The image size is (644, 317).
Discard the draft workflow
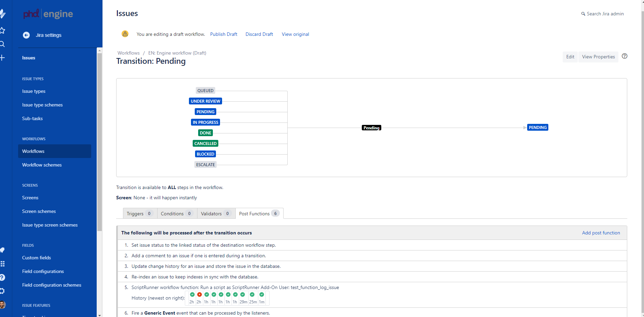pos(259,34)
